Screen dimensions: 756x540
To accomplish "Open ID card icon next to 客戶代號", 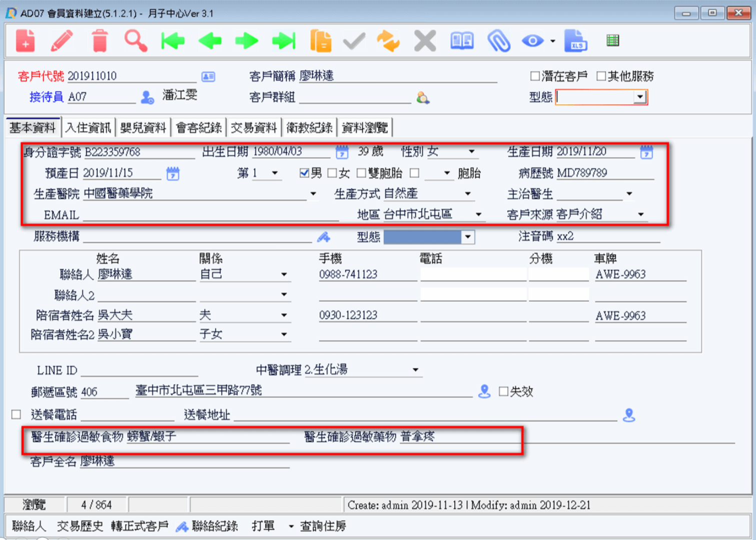I will tap(208, 76).
